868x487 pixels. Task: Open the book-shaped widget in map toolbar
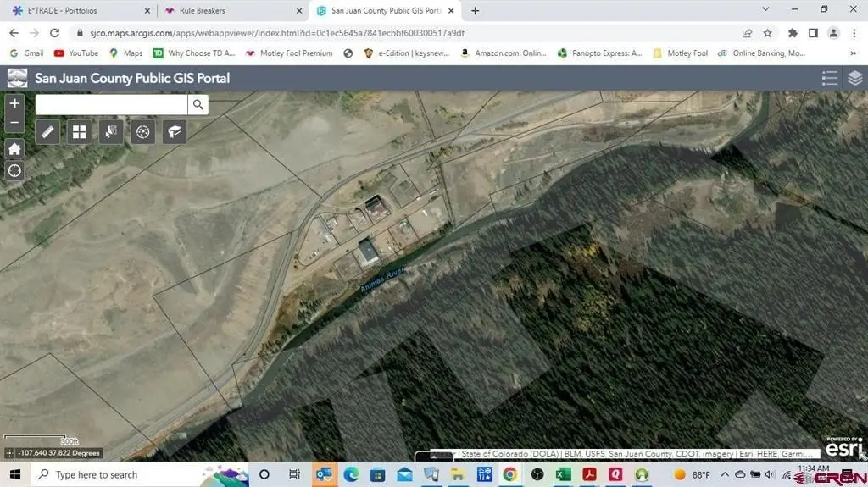pos(175,132)
